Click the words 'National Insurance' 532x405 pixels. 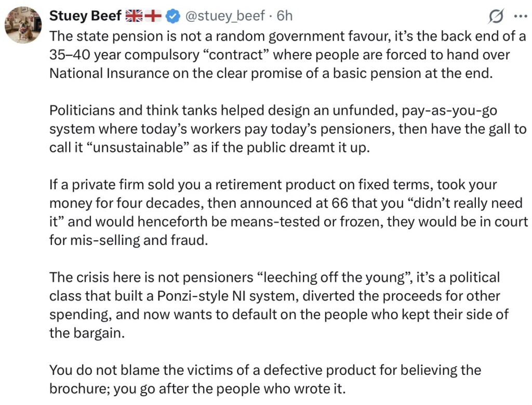(x=109, y=73)
